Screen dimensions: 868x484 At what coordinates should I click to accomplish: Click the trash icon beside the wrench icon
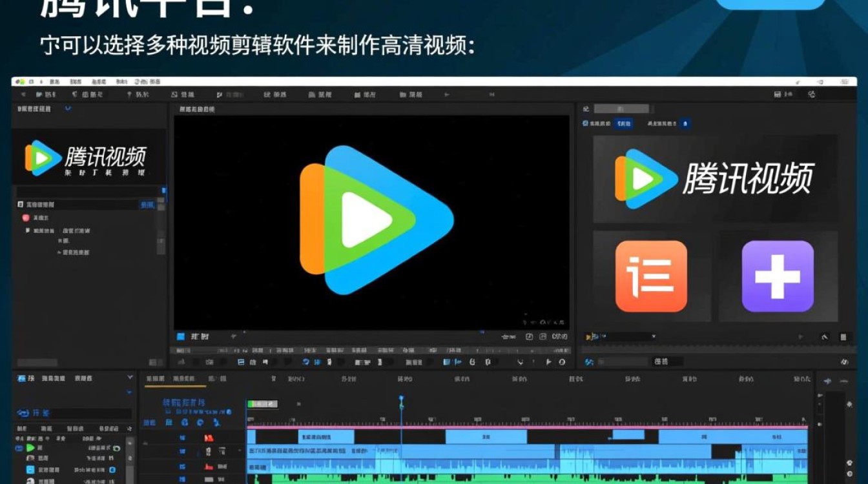(x=843, y=337)
